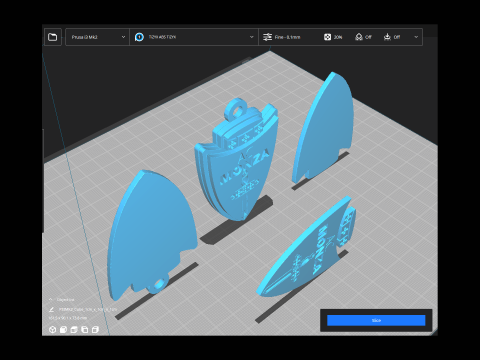Click the blue Slice button

(x=376, y=320)
